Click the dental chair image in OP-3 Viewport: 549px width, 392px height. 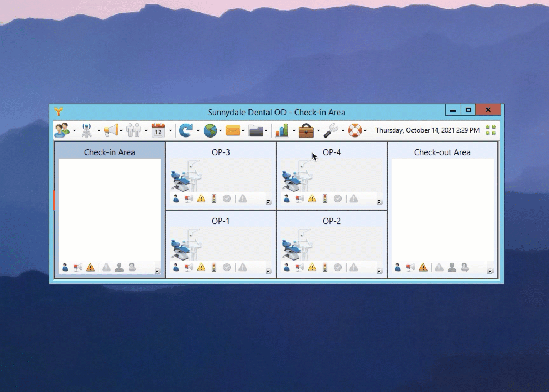tap(187, 176)
